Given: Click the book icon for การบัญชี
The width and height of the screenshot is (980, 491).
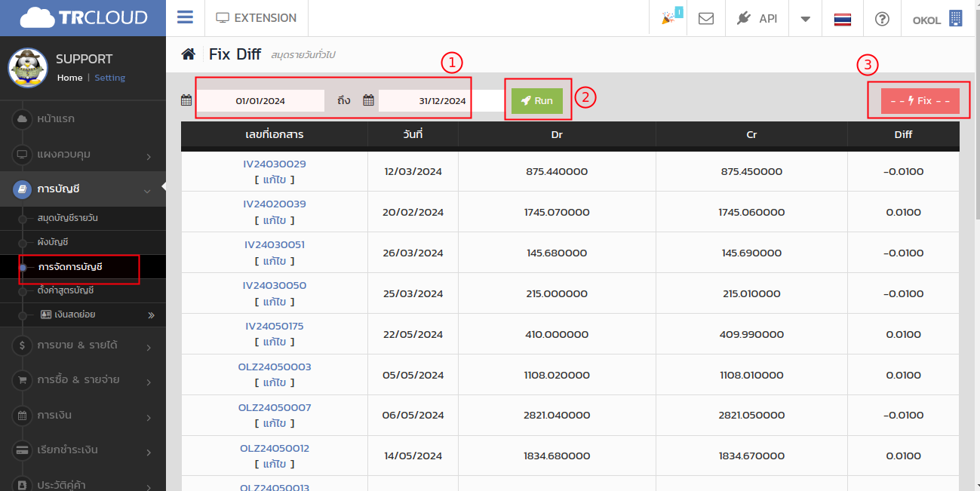Looking at the screenshot, I should (22, 189).
